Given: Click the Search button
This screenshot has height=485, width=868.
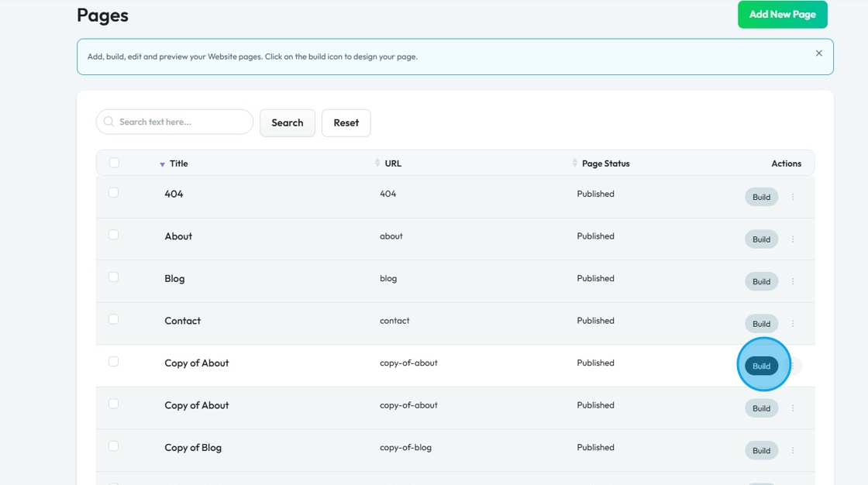Looking at the screenshot, I should (288, 123).
